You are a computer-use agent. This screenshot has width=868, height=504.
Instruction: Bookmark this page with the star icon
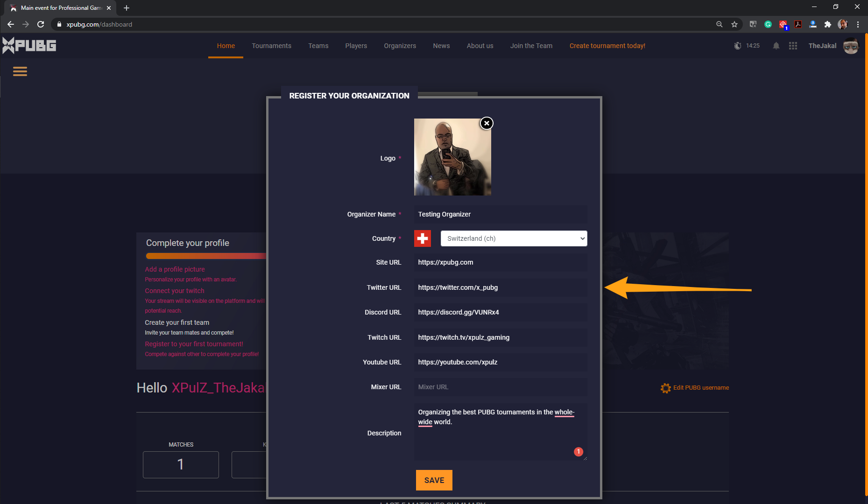734,24
